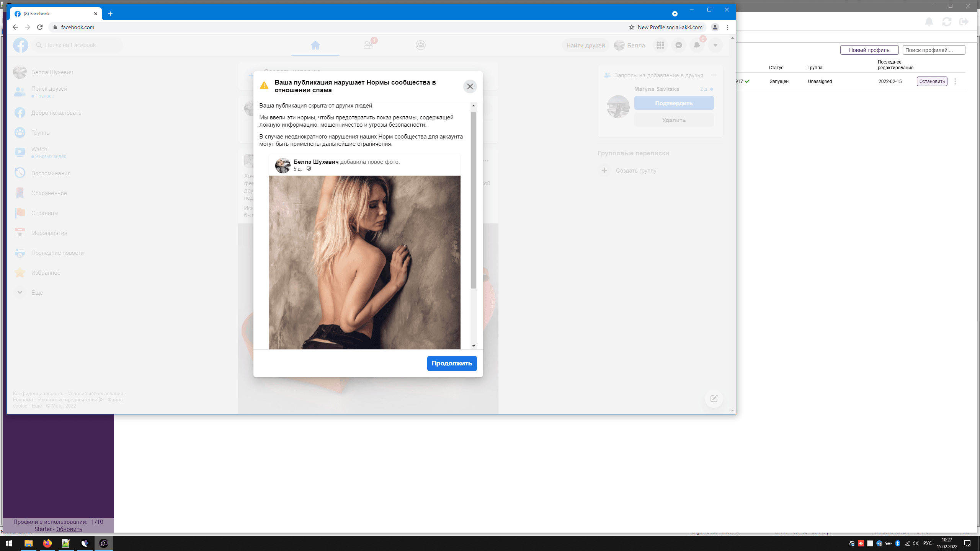Image resolution: width=980 pixels, height=551 pixels.
Task: Open the Friends tab with badge 1
Action: pyautogui.click(x=368, y=45)
